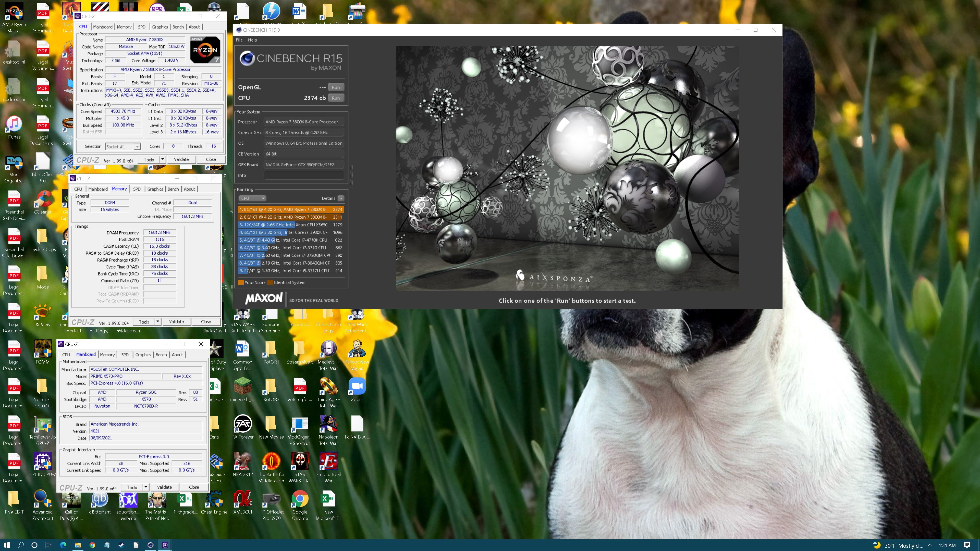The height and width of the screenshot is (551, 980).
Task: Open Zoom desktop shortcut
Action: [x=357, y=389]
